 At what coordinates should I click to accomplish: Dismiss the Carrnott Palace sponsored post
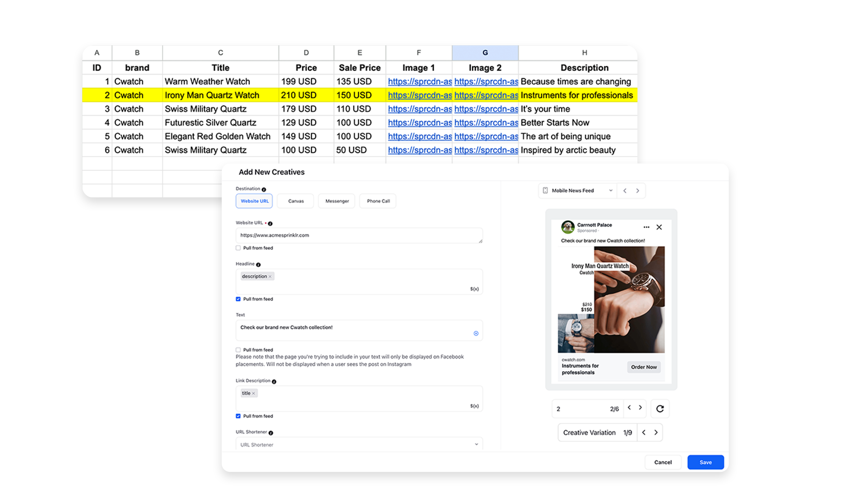(x=659, y=227)
